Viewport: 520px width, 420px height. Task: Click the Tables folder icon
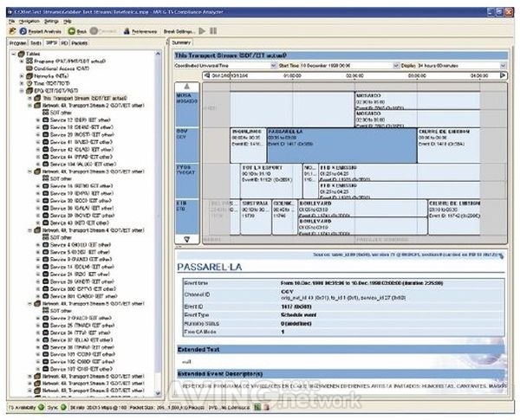coord(22,54)
